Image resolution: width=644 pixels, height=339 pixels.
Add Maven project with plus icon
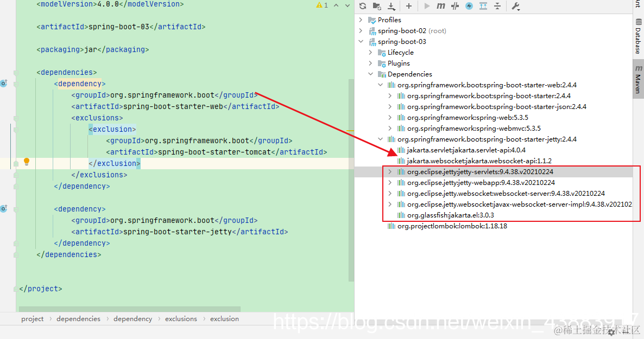click(409, 6)
